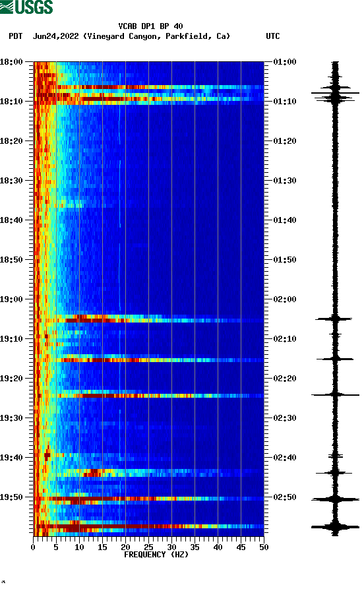Click the '02:20' UTC time label
364x589 pixels.
pyautogui.click(x=285, y=379)
